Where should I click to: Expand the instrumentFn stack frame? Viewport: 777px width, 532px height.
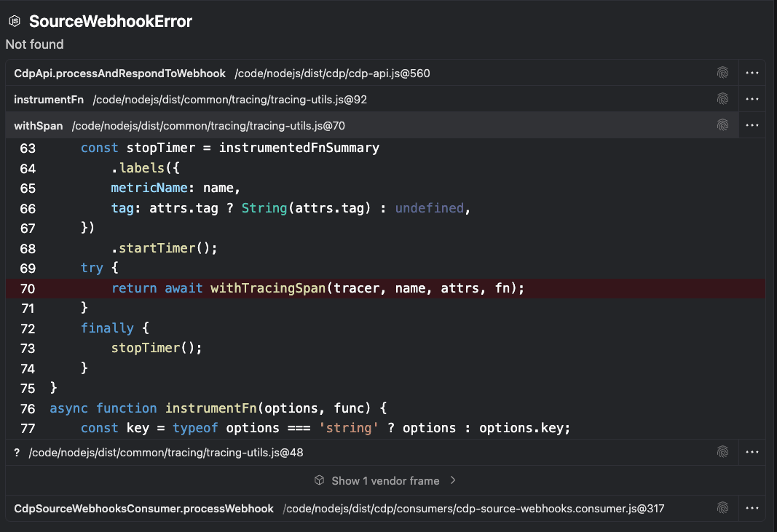pos(371,99)
